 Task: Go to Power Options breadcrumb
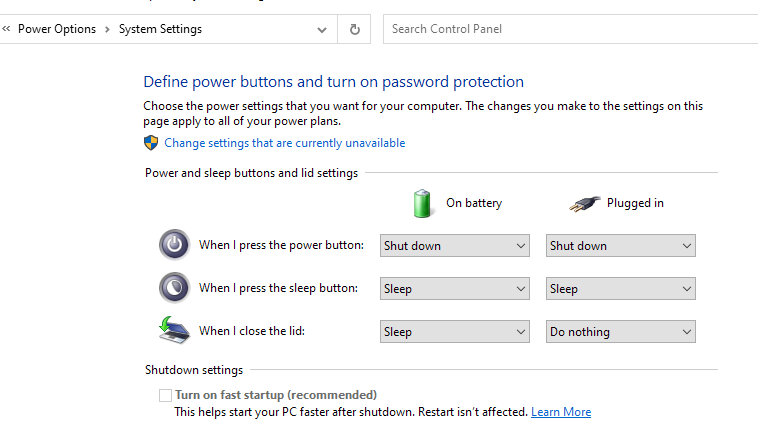point(57,29)
